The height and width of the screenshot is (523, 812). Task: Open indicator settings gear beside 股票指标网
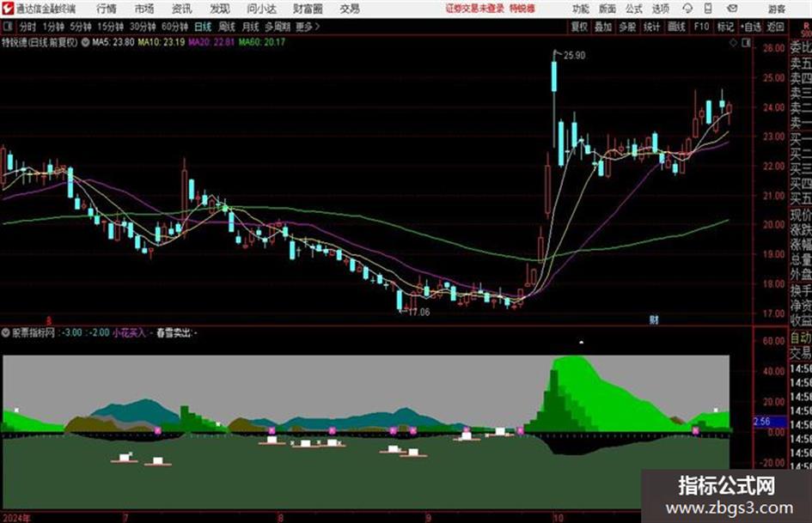click(x=6, y=332)
